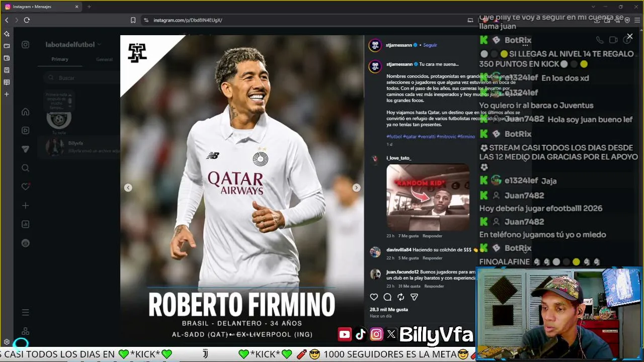644x362 pixels.
Task: Open the professional dashboard chart icon
Action: pos(26,224)
